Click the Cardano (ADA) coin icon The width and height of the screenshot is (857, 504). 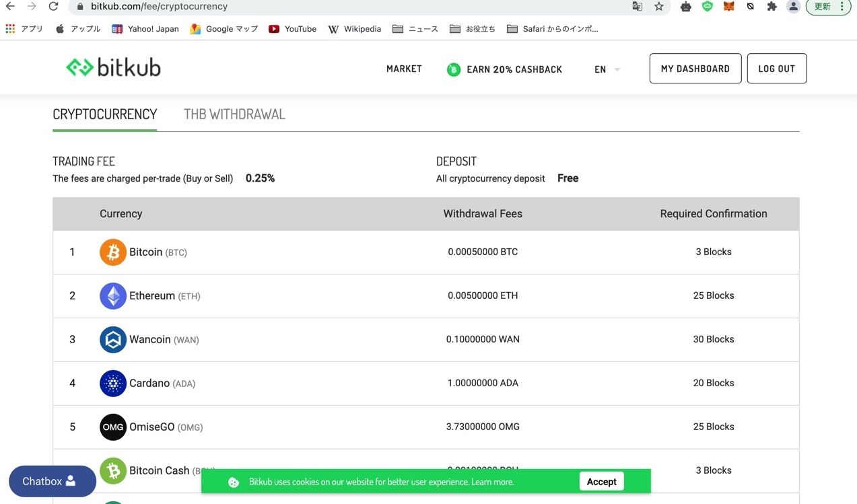[x=112, y=383]
